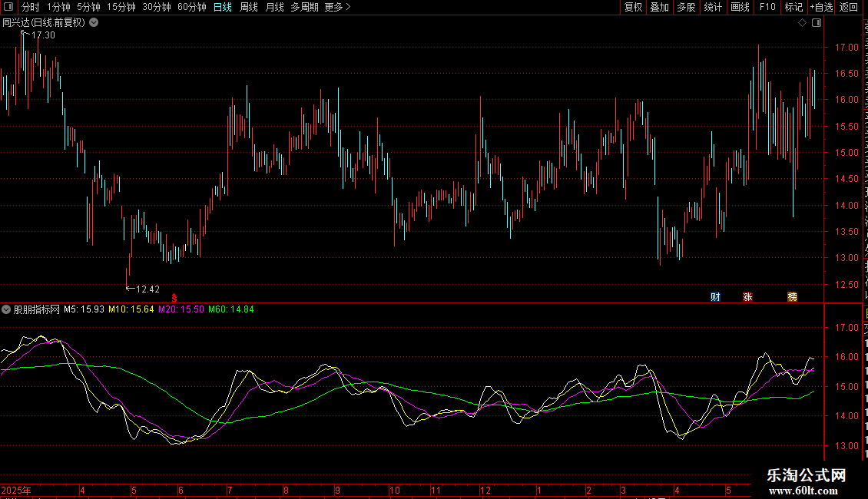Click the month 8 timeline marker
Screen dimensions: 868x499
coord(287,491)
